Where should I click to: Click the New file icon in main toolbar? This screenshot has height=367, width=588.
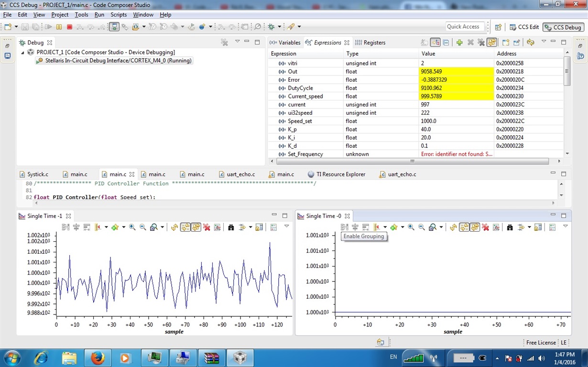coord(7,27)
